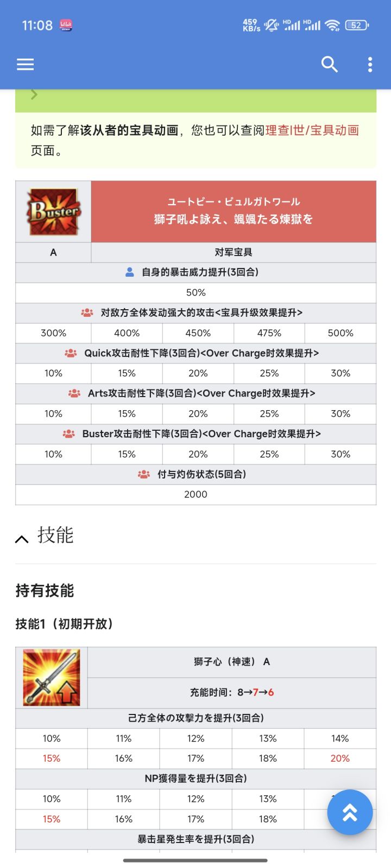The height and width of the screenshot is (868, 391).
Task: Tap the search magnifier icon
Action: [x=329, y=65]
